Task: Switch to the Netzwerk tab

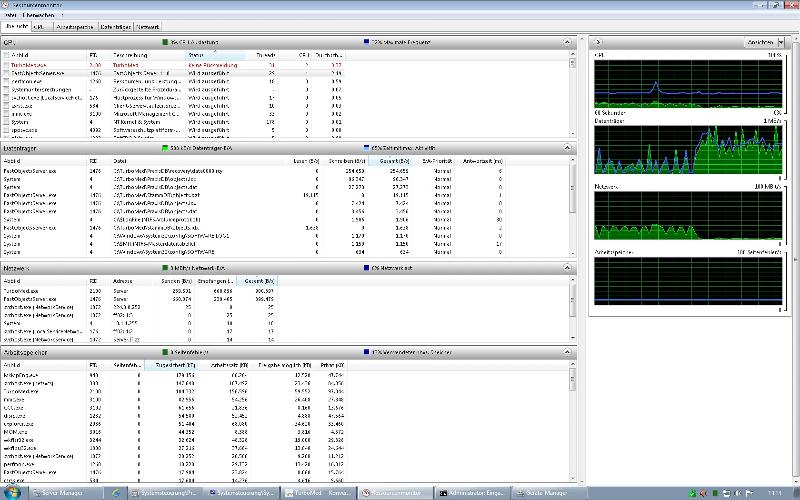Action: pyautogui.click(x=148, y=27)
